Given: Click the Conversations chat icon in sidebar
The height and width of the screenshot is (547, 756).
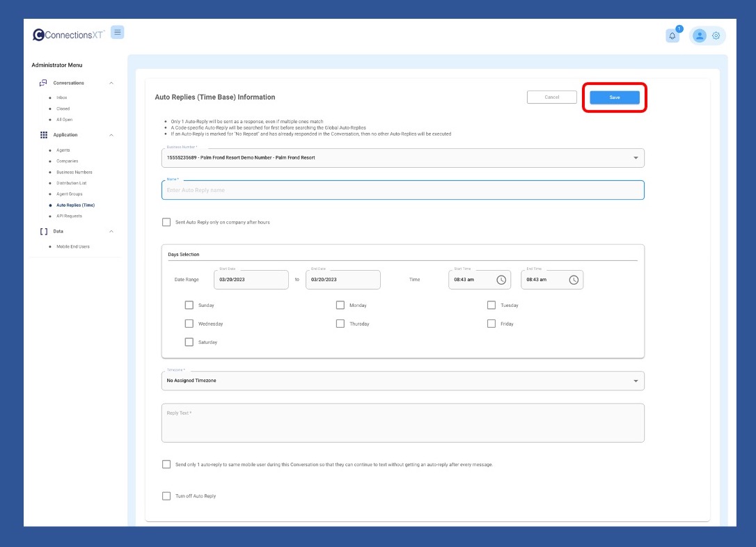Looking at the screenshot, I should click(x=43, y=83).
